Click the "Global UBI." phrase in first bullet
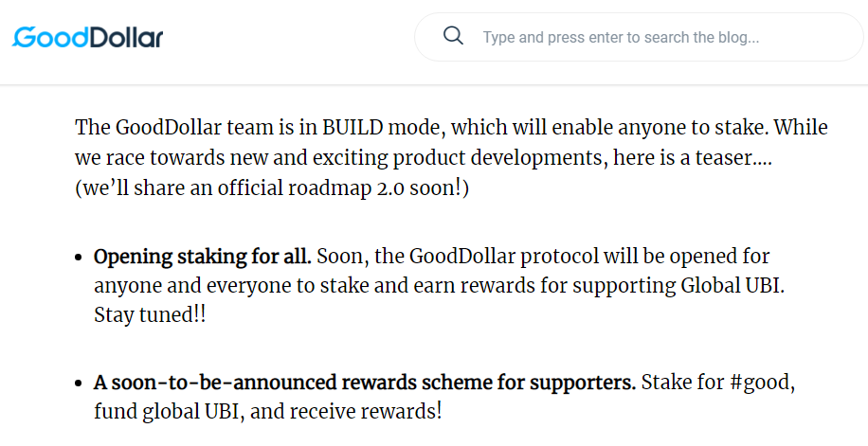The image size is (868, 446). 732,286
